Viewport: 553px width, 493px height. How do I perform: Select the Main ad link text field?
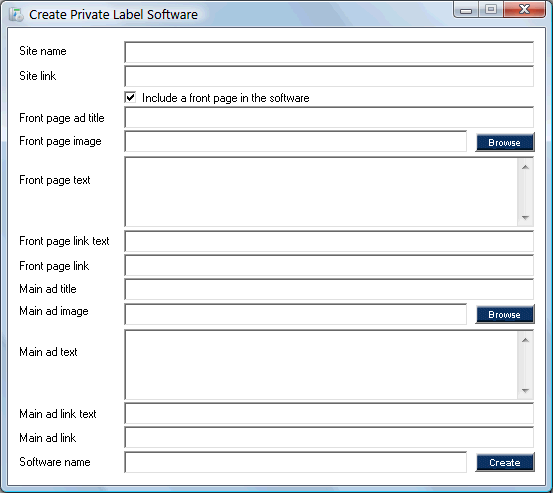[329, 414]
